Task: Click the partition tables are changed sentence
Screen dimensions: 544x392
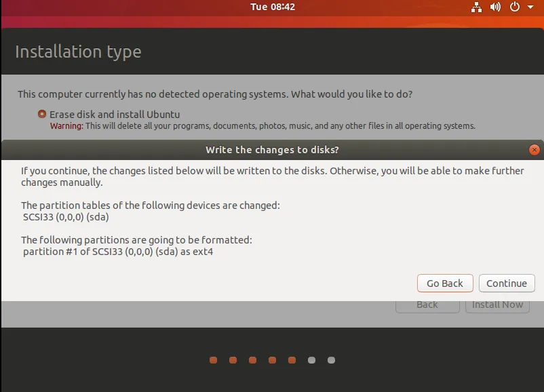Action: (151, 205)
